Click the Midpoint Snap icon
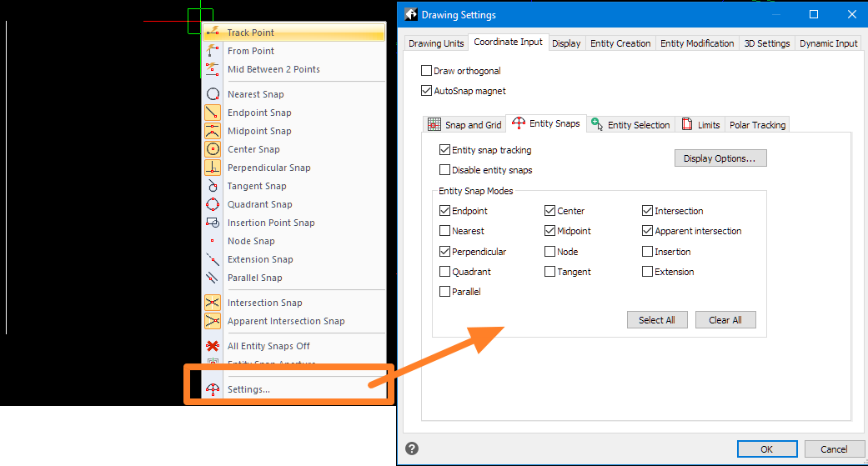The image size is (868, 466). tap(213, 131)
